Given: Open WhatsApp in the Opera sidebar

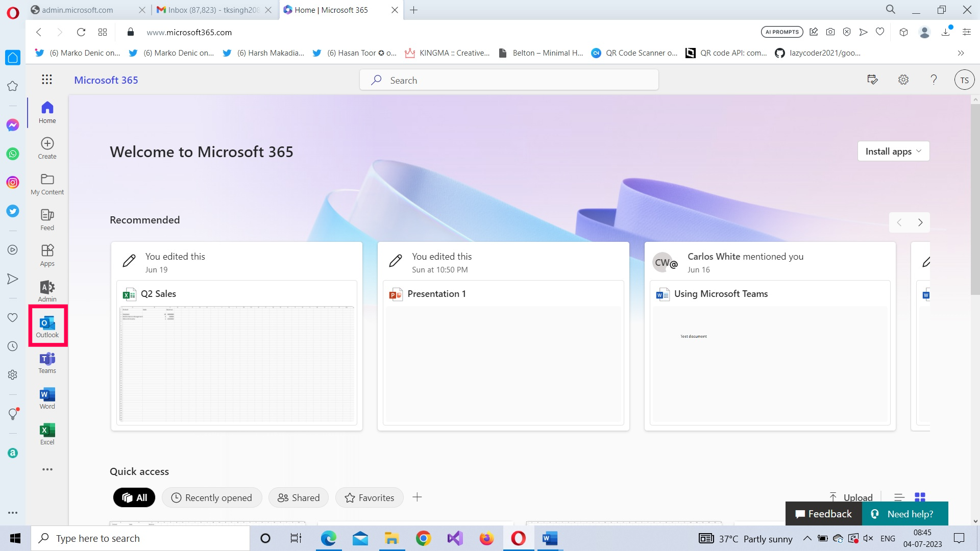Looking at the screenshot, I should click(x=13, y=154).
